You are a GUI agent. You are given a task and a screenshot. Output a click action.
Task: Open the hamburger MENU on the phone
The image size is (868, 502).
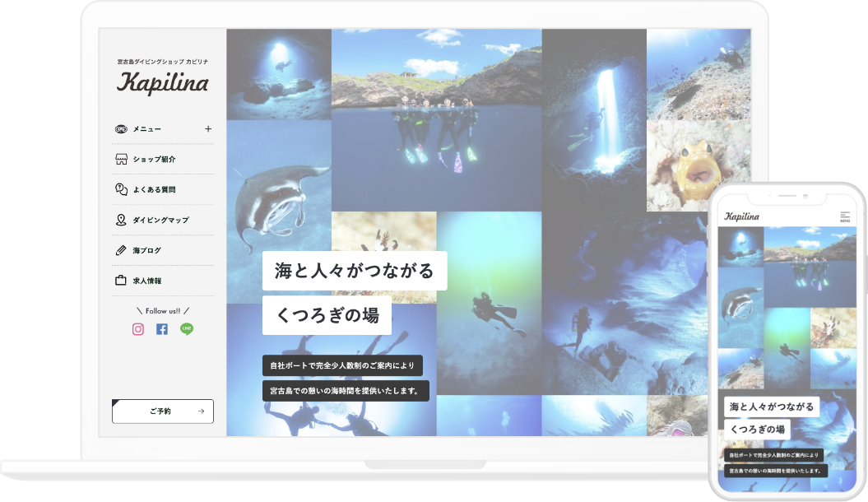click(x=844, y=216)
